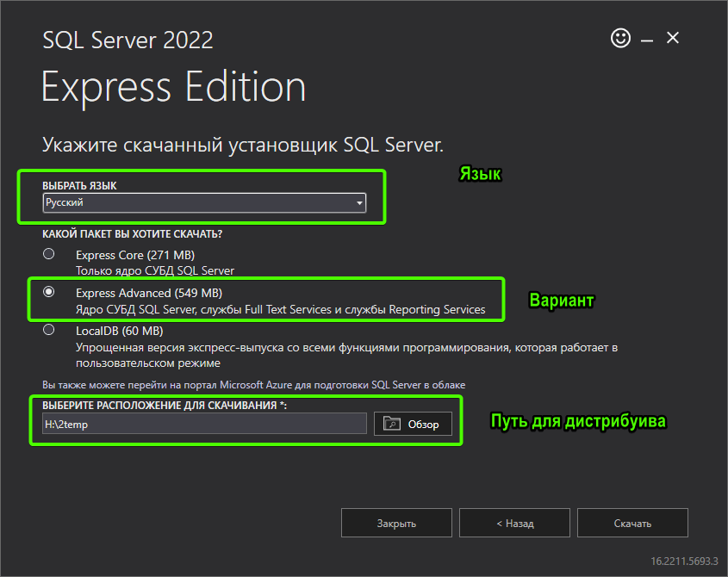Click the H:\2temp download path field
This screenshot has height=577, width=728.
coord(205,424)
